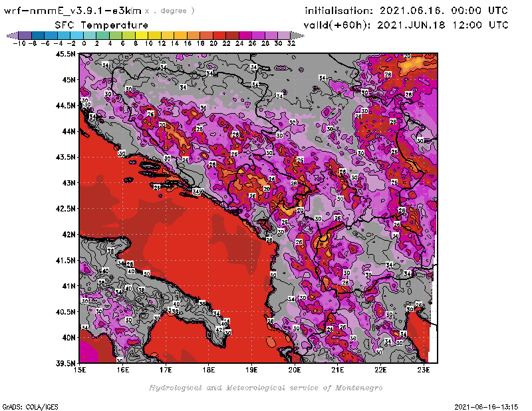Click the 23E longitude axis label
Screen dimensions: 532x411
pyautogui.click(x=424, y=370)
